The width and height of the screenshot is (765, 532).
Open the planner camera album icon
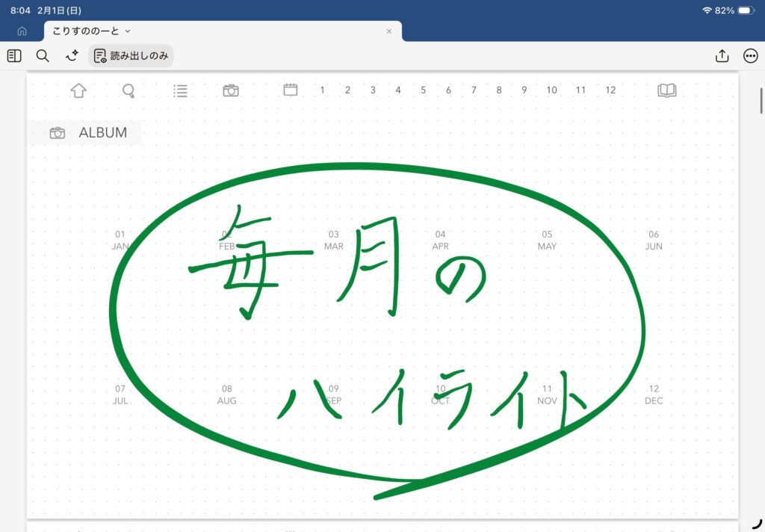click(231, 90)
